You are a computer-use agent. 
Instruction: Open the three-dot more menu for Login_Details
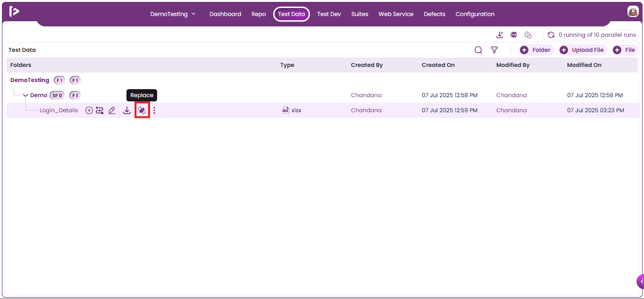154,110
